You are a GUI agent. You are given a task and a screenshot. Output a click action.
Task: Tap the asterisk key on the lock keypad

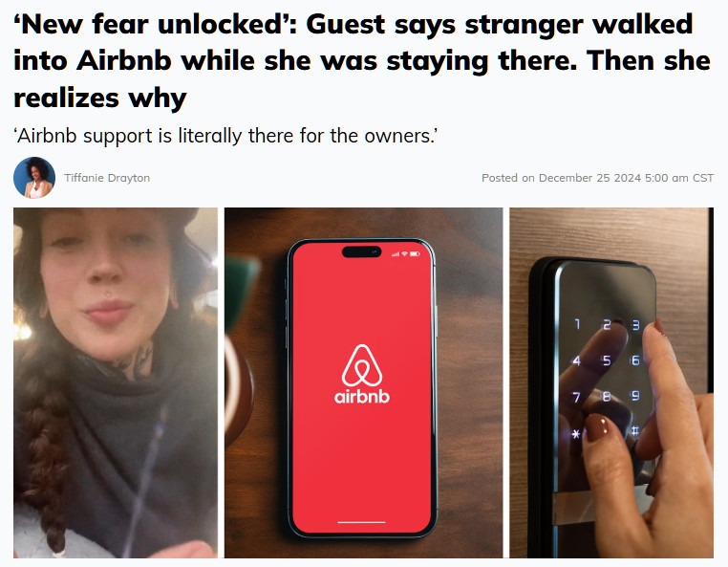pos(576,434)
